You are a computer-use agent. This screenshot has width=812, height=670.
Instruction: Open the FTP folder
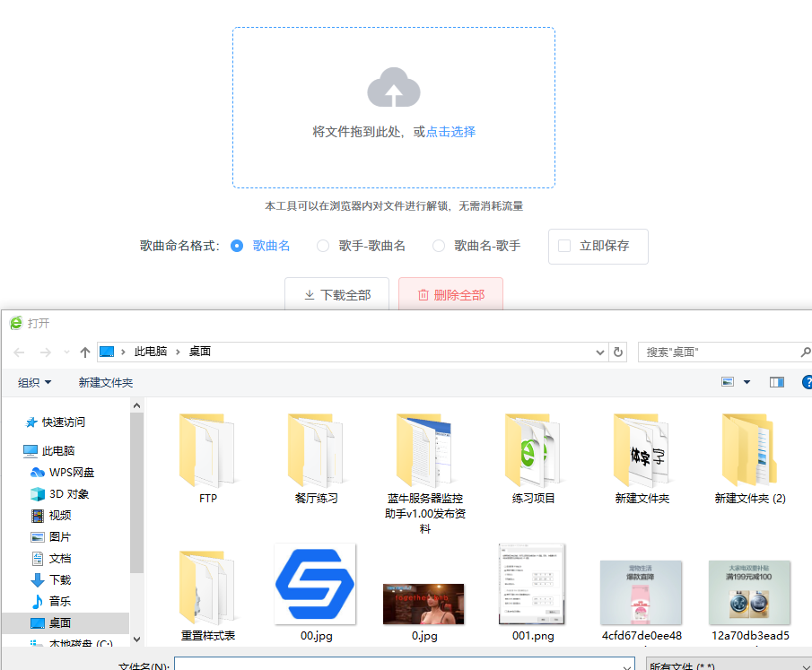coord(207,457)
